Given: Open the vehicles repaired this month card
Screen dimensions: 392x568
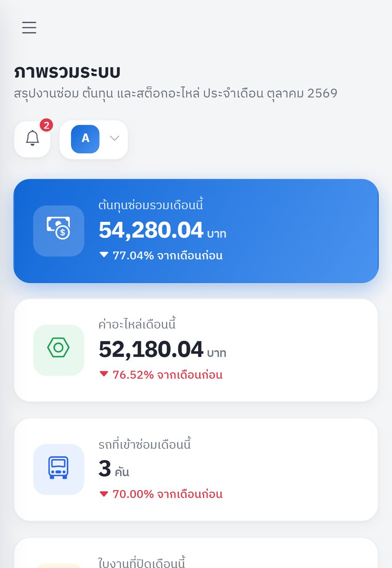Looking at the screenshot, I should coord(196,469).
